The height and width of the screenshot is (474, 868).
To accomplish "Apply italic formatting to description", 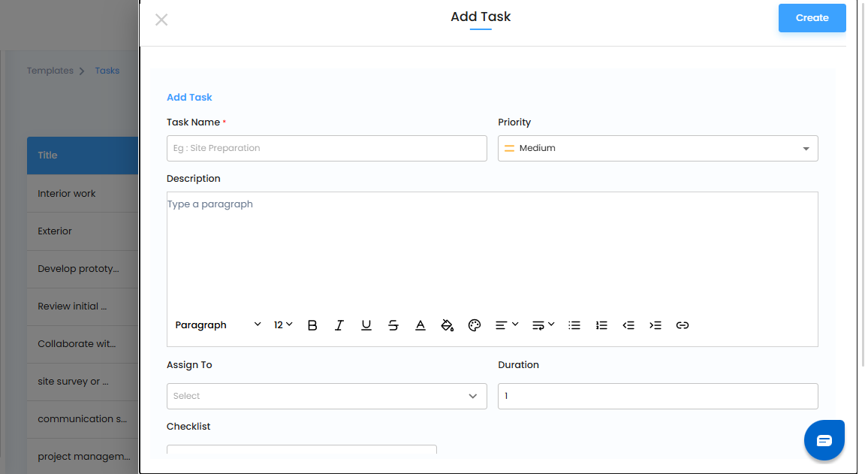I will click(x=339, y=325).
